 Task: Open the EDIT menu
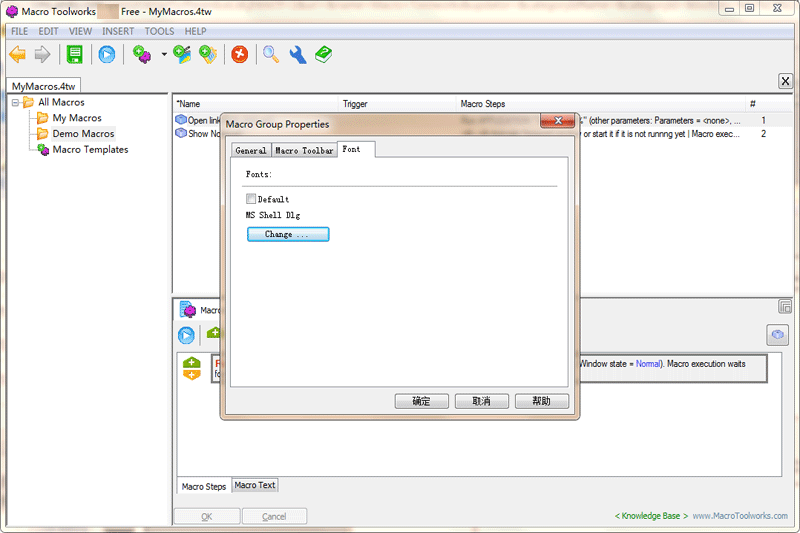pos(48,31)
